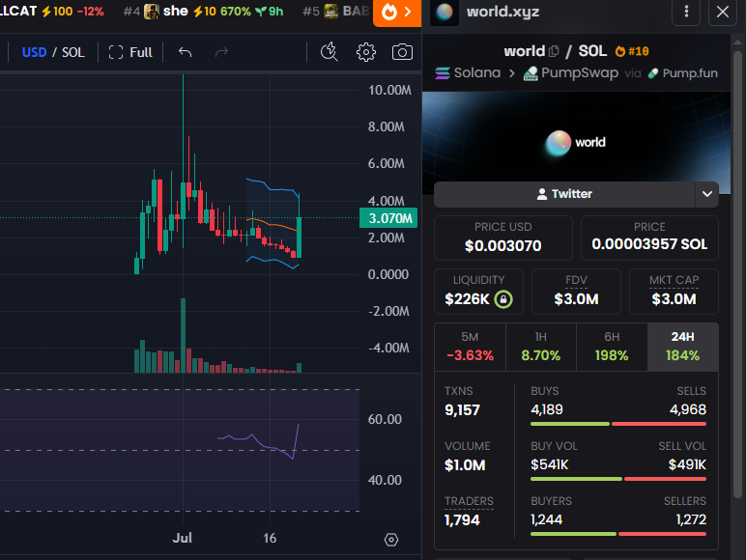The width and height of the screenshot is (746, 560).
Task: Click the Pump.fun origin link
Action: 683,72
